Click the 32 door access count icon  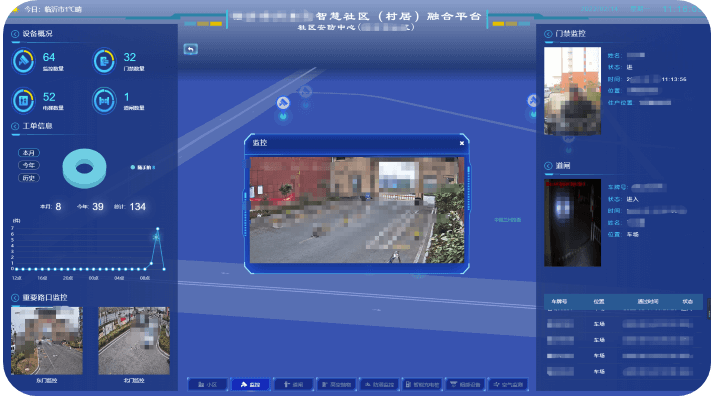104,61
